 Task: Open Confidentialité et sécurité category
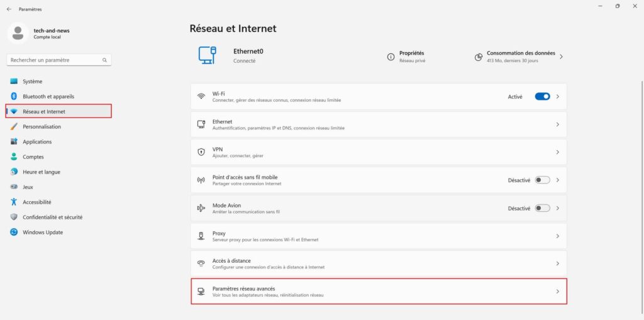pyautogui.click(x=58, y=217)
